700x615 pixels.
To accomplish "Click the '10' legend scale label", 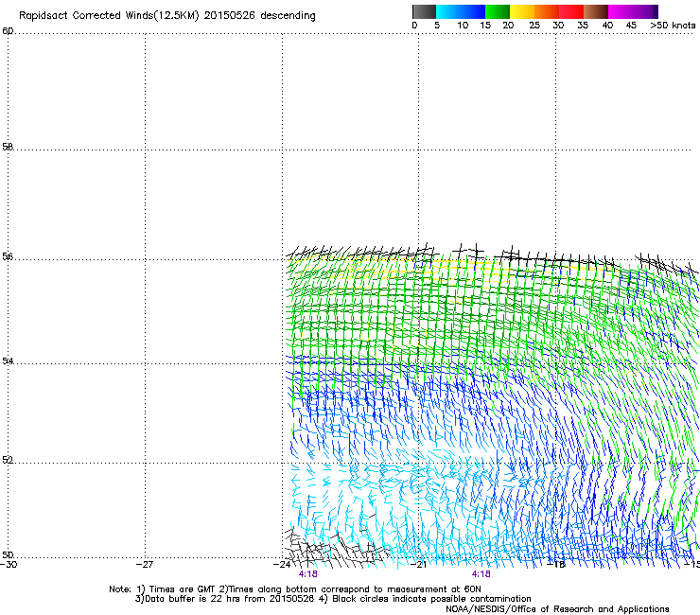I will [x=463, y=26].
